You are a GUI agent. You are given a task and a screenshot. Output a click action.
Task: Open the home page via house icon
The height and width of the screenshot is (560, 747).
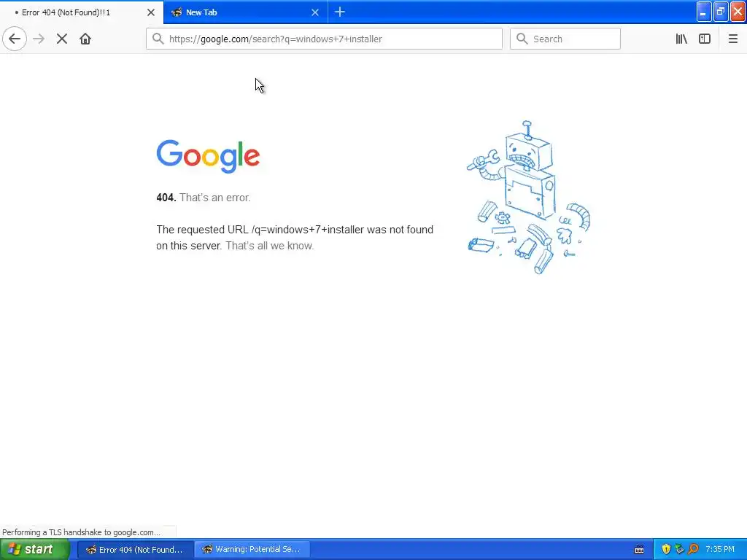(85, 39)
